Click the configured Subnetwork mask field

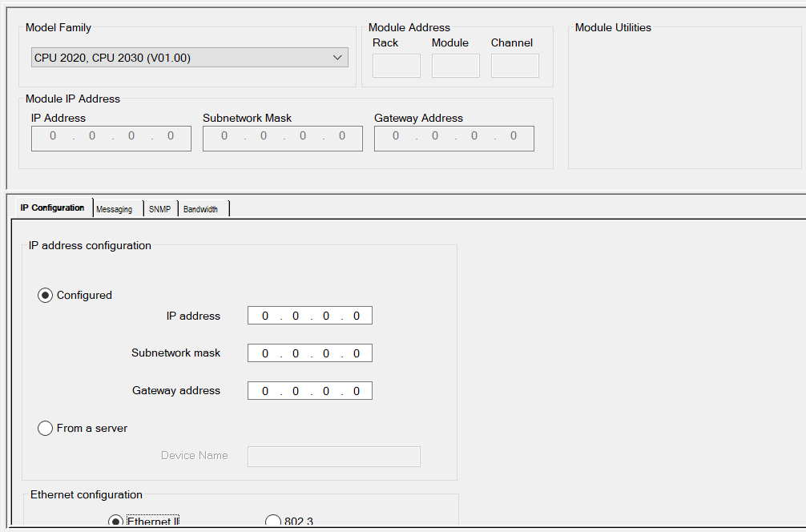(x=309, y=353)
